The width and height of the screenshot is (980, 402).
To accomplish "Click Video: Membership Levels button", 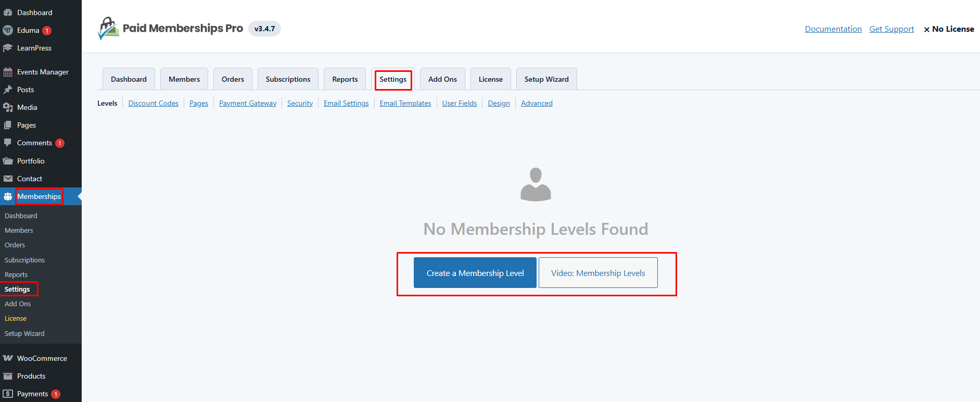I will (598, 273).
